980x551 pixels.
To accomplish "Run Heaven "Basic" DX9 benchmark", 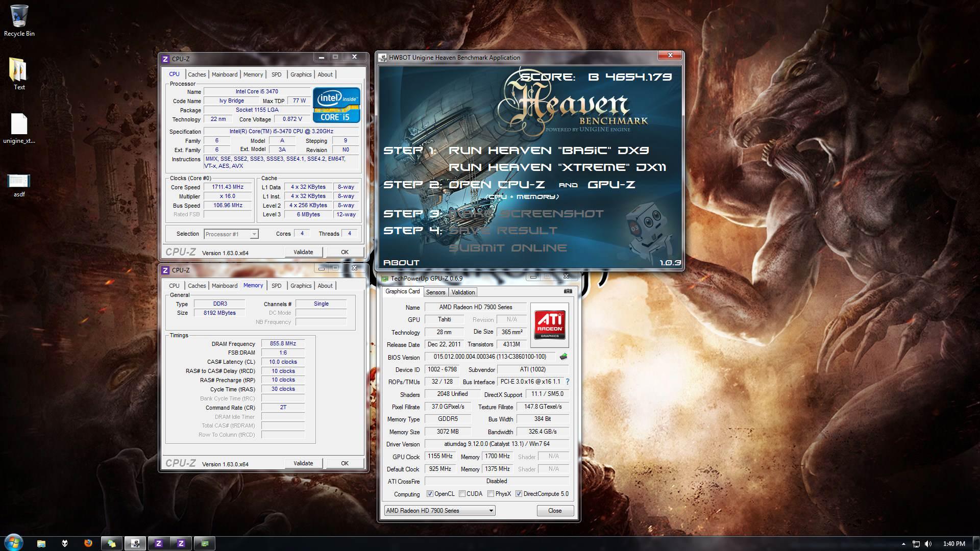I will point(549,151).
